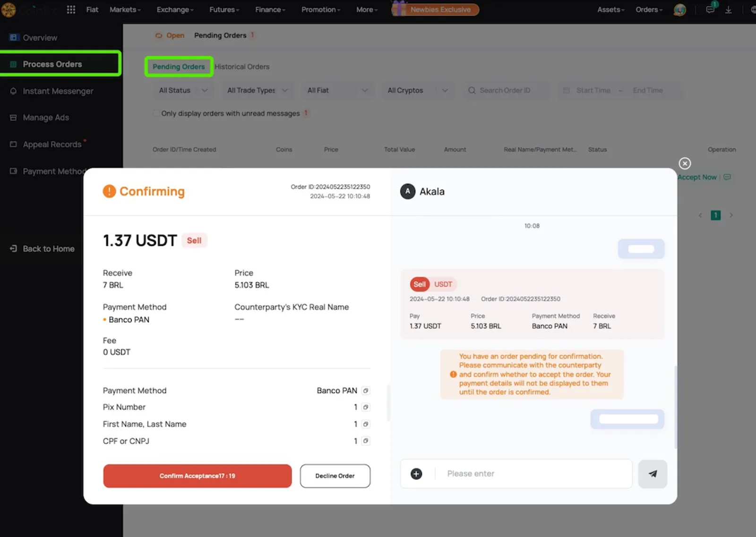This screenshot has height=537, width=756.
Task: Focus the Search Order ID field
Action: (x=506, y=90)
